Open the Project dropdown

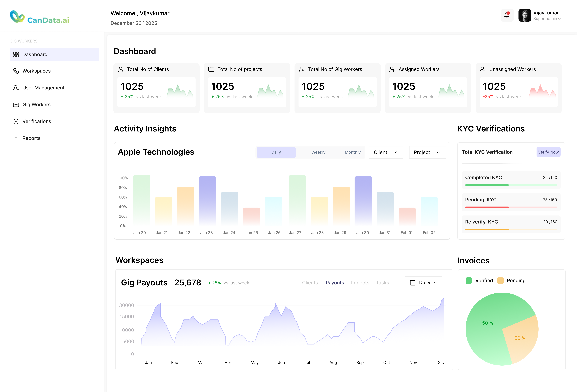428,152
